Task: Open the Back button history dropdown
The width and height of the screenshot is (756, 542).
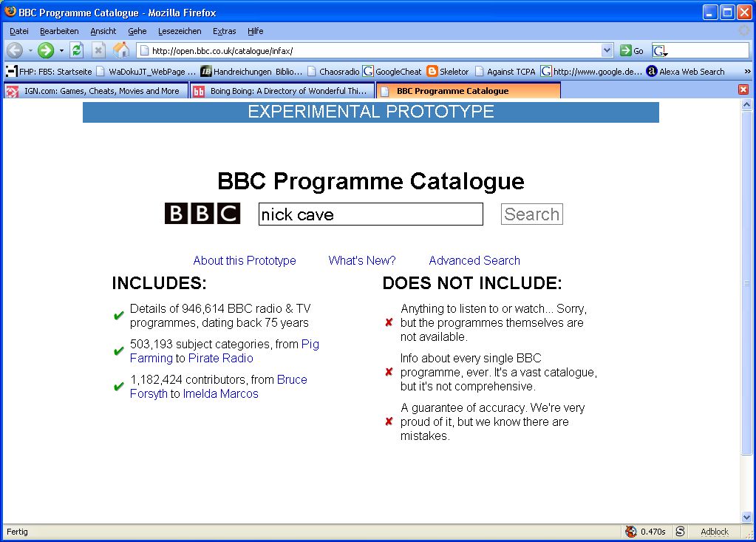Action: click(30, 50)
